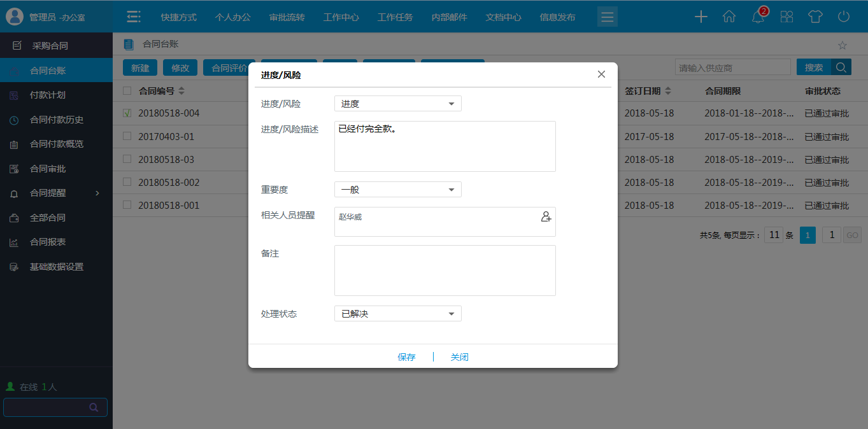Image resolution: width=868 pixels, height=429 pixels.
Task: Open the 进度/风险 dropdown showing 进度
Action: pos(397,103)
